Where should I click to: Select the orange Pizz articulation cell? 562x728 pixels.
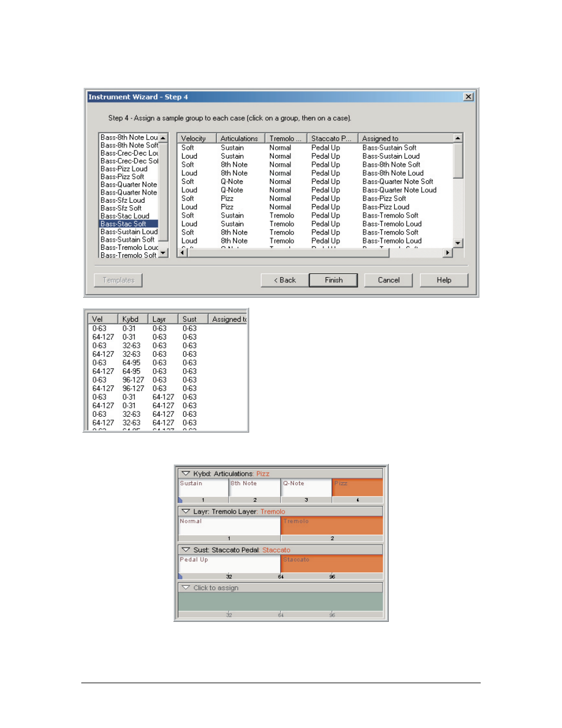(358, 487)
